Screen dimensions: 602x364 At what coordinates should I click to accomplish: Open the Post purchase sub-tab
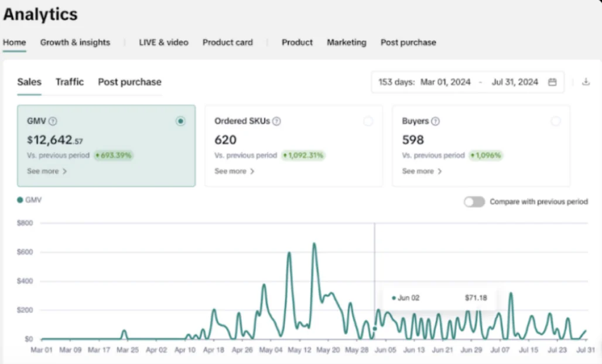[129, 82]
